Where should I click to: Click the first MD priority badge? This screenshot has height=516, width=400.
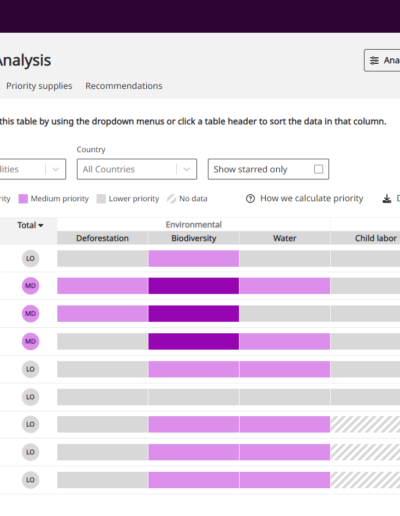(x=30, y=286)
